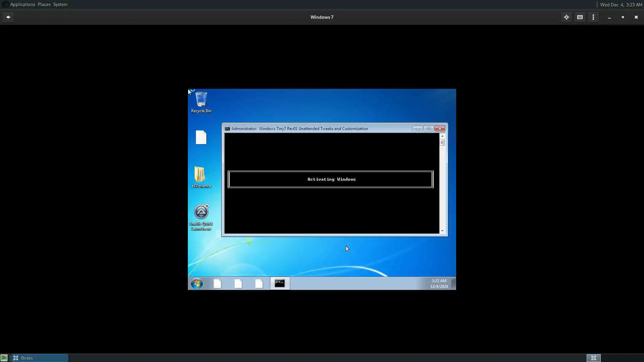Toggle fullscreen mode in Boxes header
The width and height of the screenshot is (644, 362).
coord(567,17)
